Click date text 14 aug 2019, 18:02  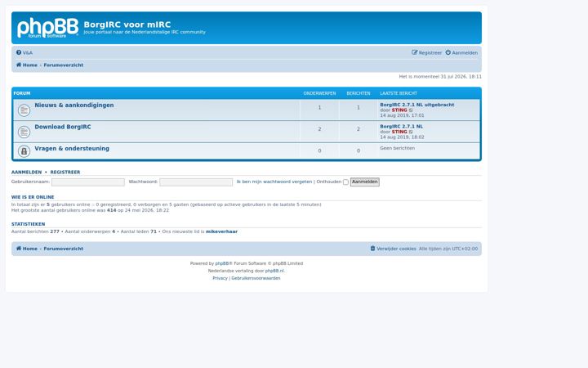tap(402, 137)
